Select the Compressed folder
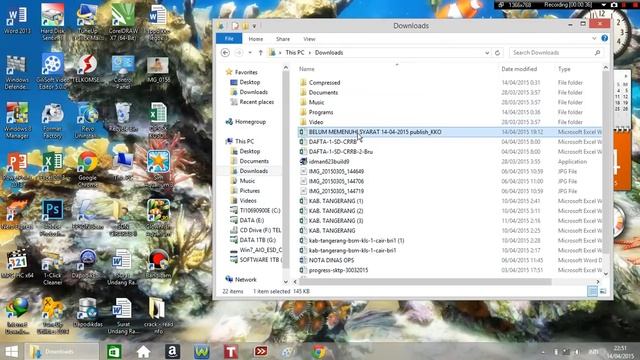Viewport: 640px width, 360px height. pos(324,82)
